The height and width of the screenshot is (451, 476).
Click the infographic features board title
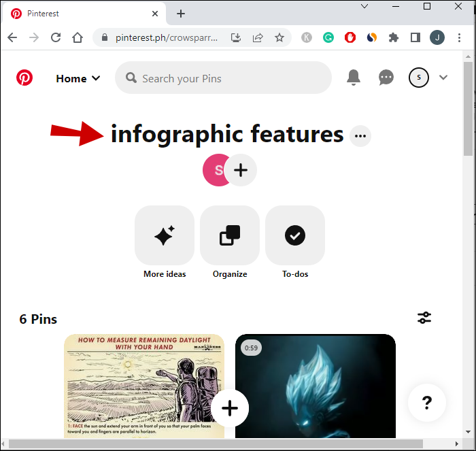pyautogui.click(x=227, y=134)
